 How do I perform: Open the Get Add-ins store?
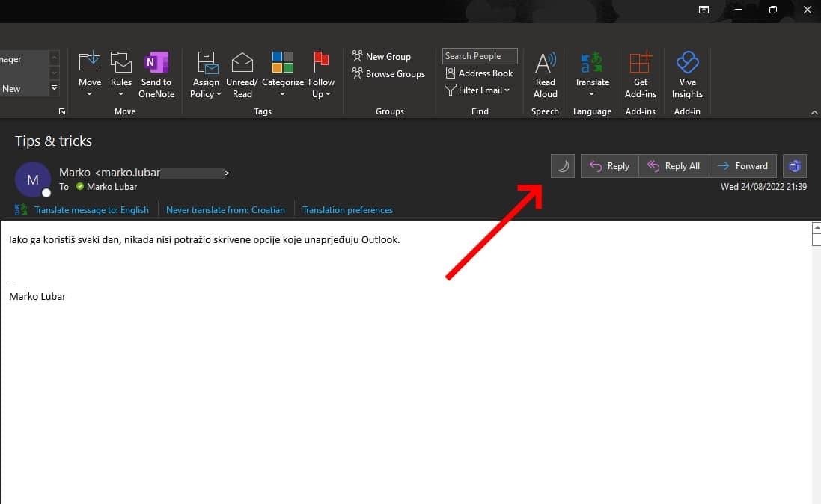click(x=640, y=73)
